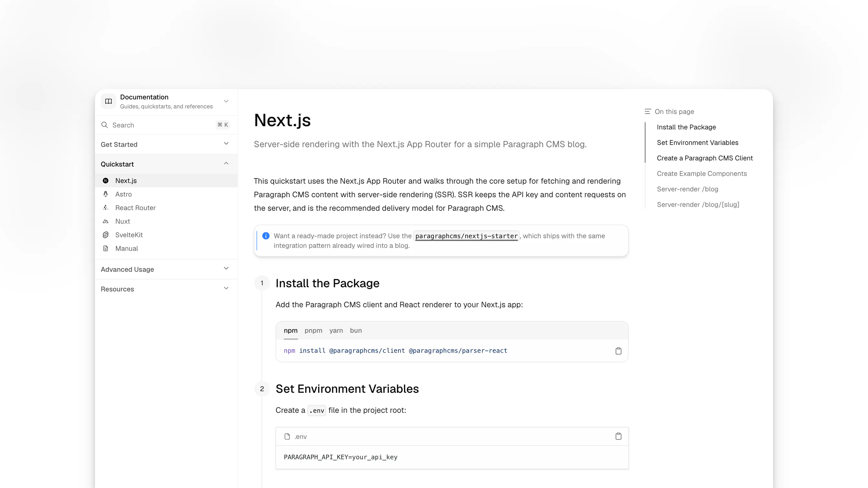This screenshot has width=868, height=488.
Task: Click the .env file icon
Action: click(287, 436)
